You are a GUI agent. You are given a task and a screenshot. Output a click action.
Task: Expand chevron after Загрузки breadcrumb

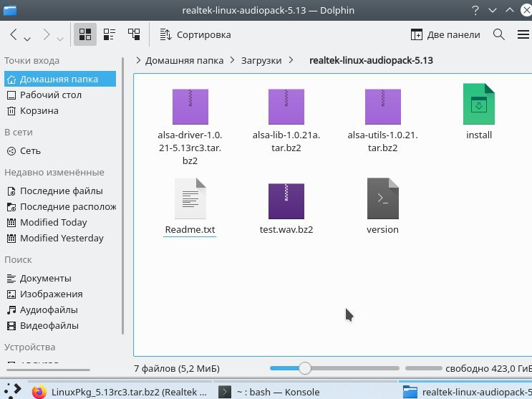(291, 60)
